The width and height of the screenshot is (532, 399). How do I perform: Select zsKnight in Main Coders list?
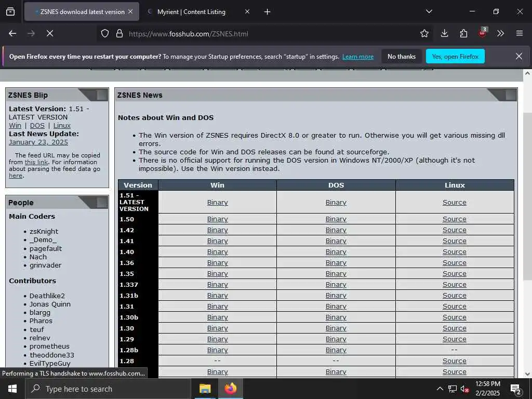coord(44,231)
